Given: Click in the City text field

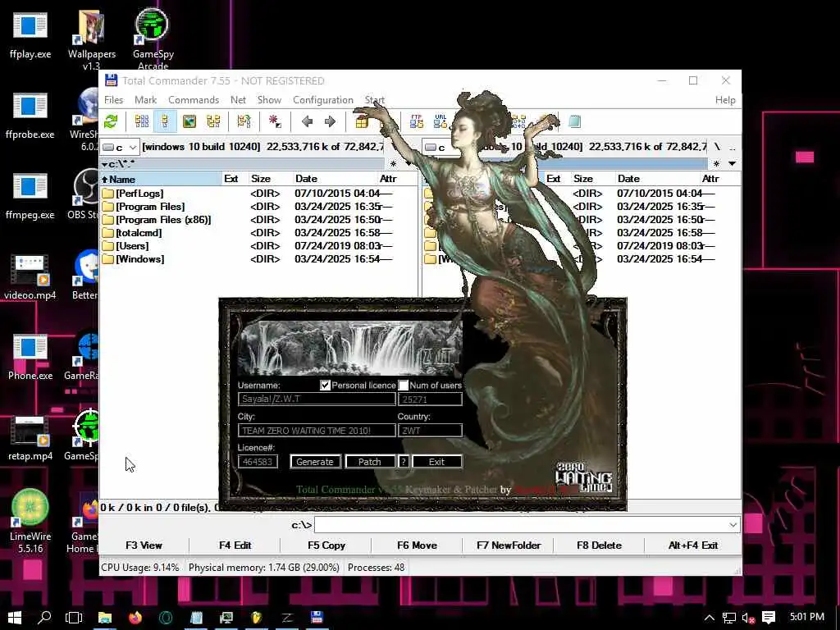Looking at the screenshot, I should (x=317, y=431).
